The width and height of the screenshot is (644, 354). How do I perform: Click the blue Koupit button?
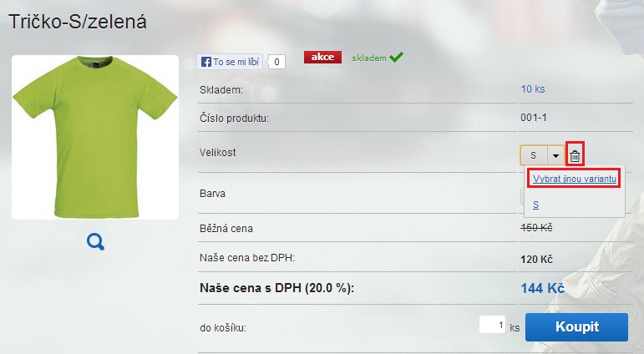point(576,327)
